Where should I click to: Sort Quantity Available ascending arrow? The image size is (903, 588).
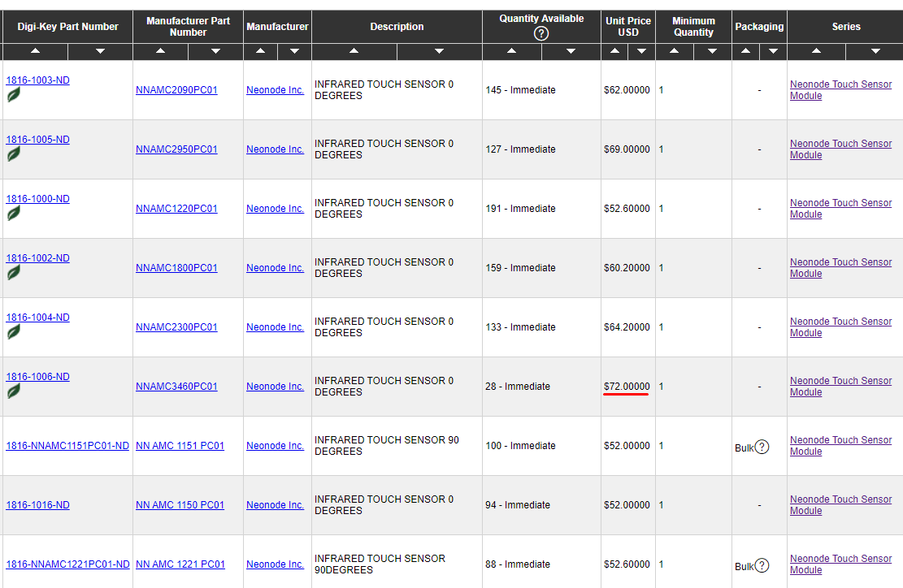pos(512,52)
